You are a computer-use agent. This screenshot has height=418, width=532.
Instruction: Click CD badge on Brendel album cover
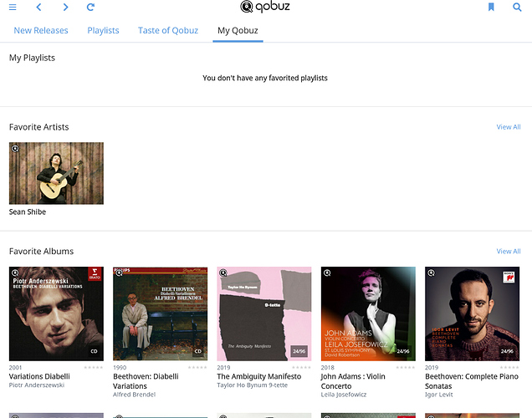tap(197, 351)
